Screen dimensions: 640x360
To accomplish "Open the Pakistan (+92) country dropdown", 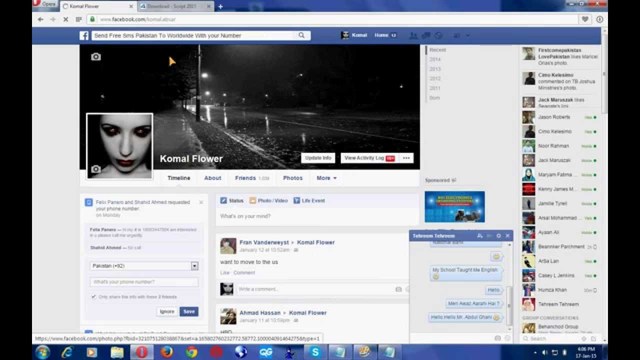I will tap(144, 266).
